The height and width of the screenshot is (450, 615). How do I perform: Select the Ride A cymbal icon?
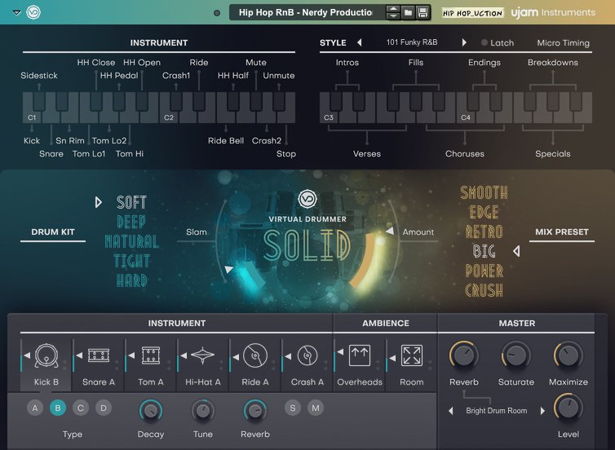click(255, 356)
